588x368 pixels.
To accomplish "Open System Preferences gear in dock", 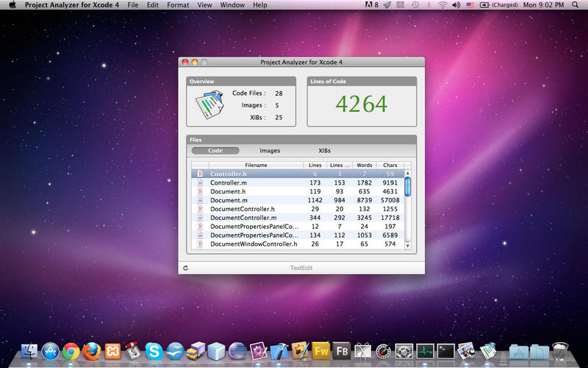I will click(x=404, y=352).
